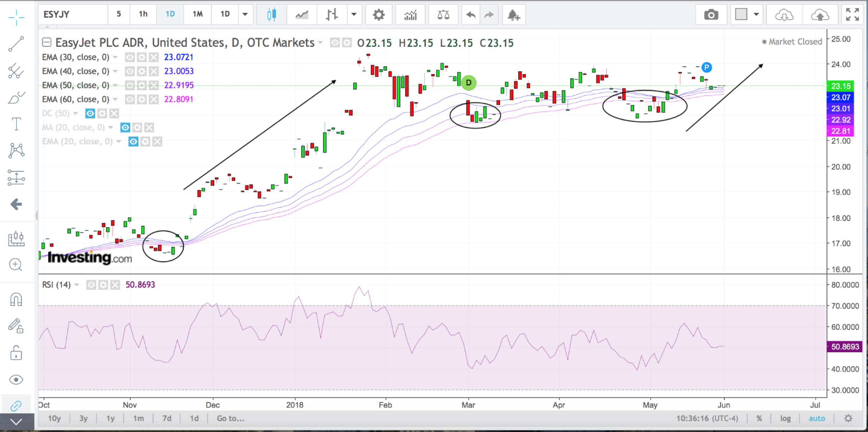868x432 pixels.
Task: Click the green D dividend marker
Action: pos(469,83)
